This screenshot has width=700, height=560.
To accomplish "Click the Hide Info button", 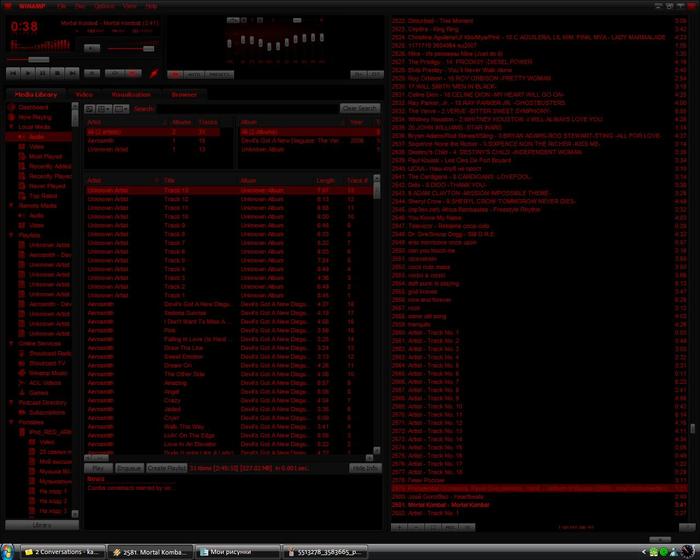I will point(365,468).
